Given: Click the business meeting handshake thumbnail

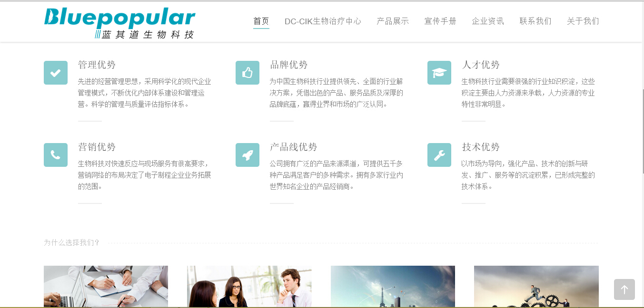Looking at the screenshot, I should (106, 286).
